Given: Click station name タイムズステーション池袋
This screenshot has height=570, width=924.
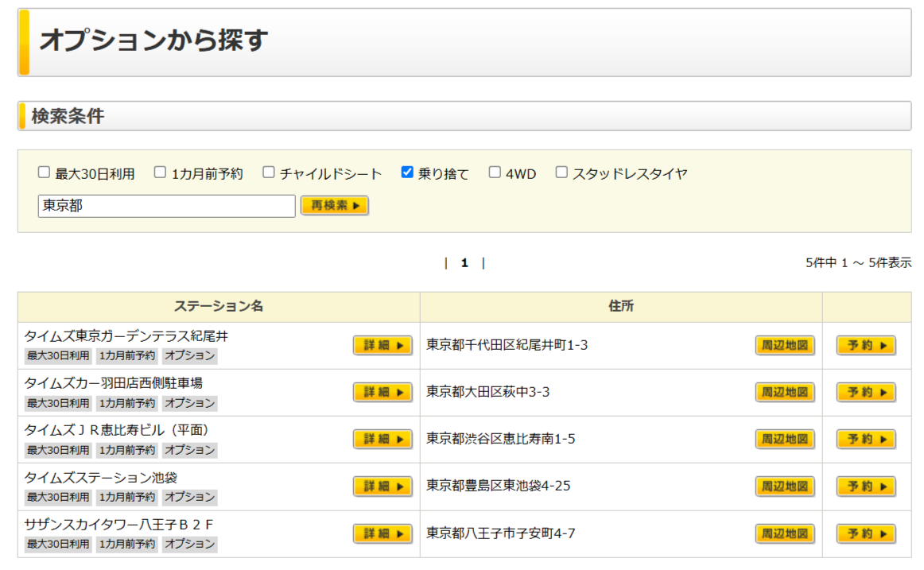Looking at the screenshot, I should (x=101, y=478).
